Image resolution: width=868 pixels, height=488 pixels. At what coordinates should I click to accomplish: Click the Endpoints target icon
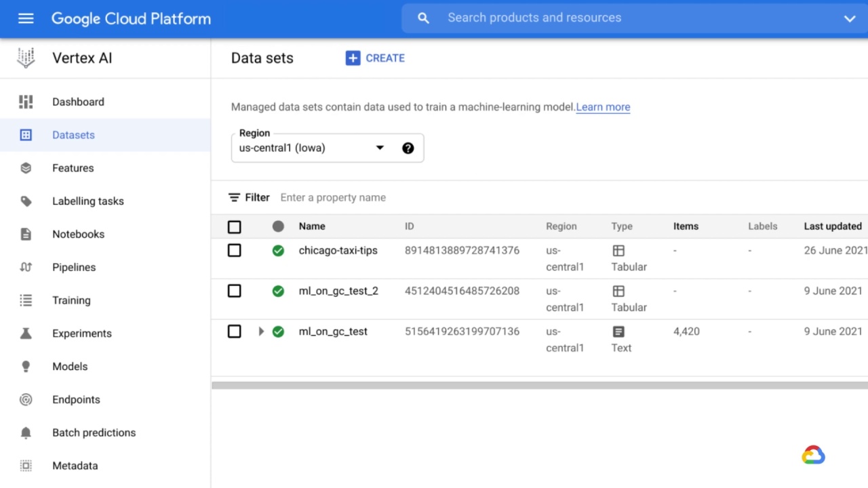pyautogui.click(x=26, y=400)
